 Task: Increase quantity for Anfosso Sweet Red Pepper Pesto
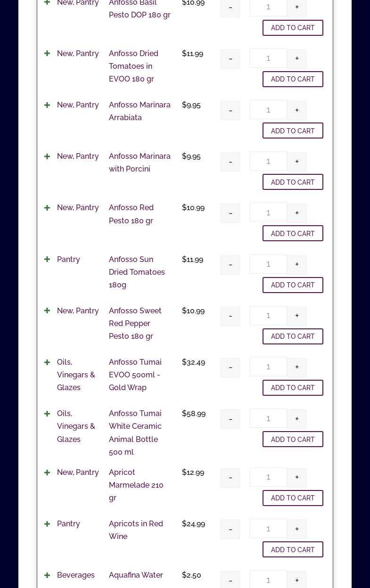click(x=296, y=316)
